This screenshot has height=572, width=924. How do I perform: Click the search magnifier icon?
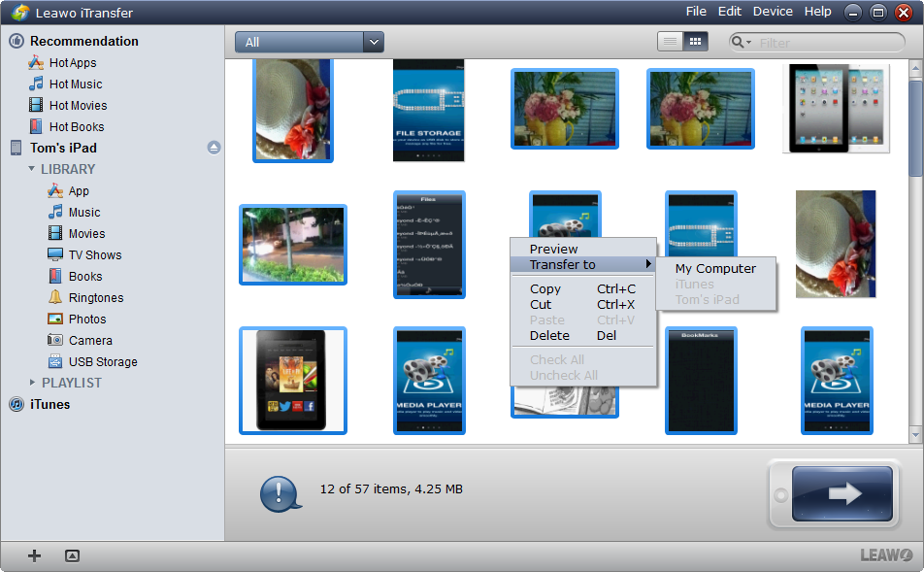(x=738, y=42)
